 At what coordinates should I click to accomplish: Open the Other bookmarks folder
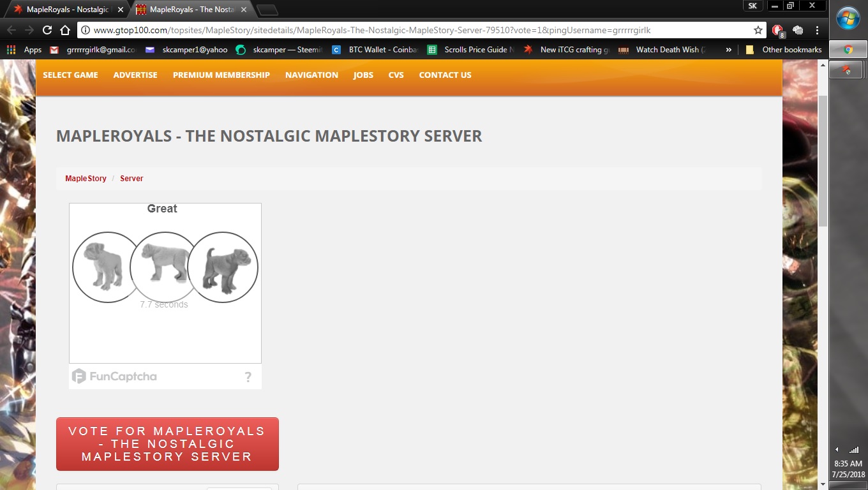(x=784, y=50)
